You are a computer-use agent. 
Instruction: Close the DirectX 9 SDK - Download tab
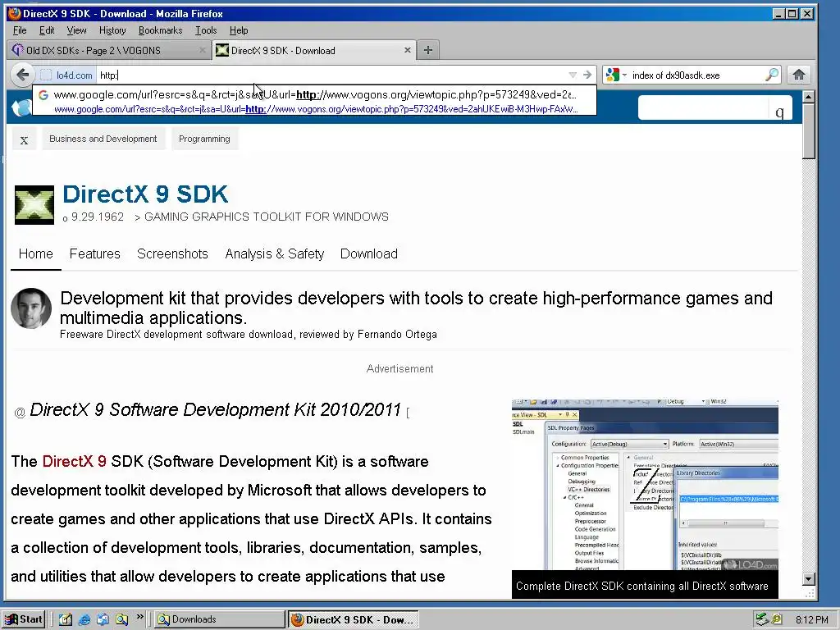(x=407, y=50)
